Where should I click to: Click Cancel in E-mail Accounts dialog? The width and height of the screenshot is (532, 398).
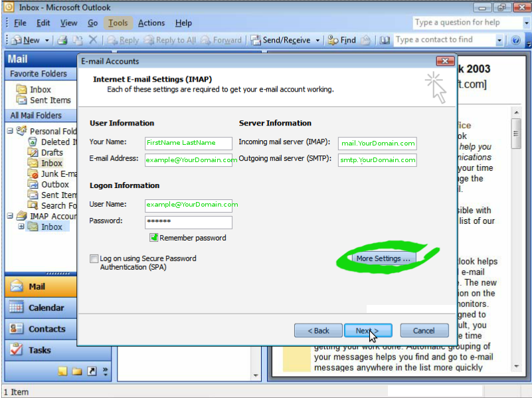click(x=424, y=330)
